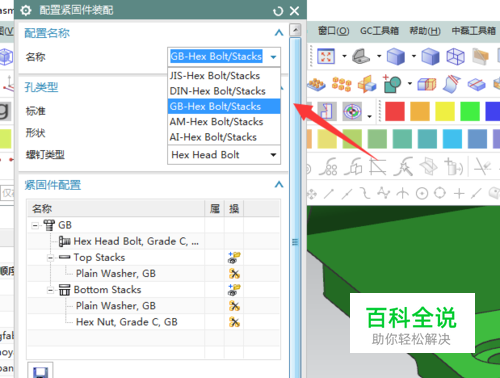Click the dialog scrollbar up arrow
This screenshot has height=378, width=500.
coord(295,30)
